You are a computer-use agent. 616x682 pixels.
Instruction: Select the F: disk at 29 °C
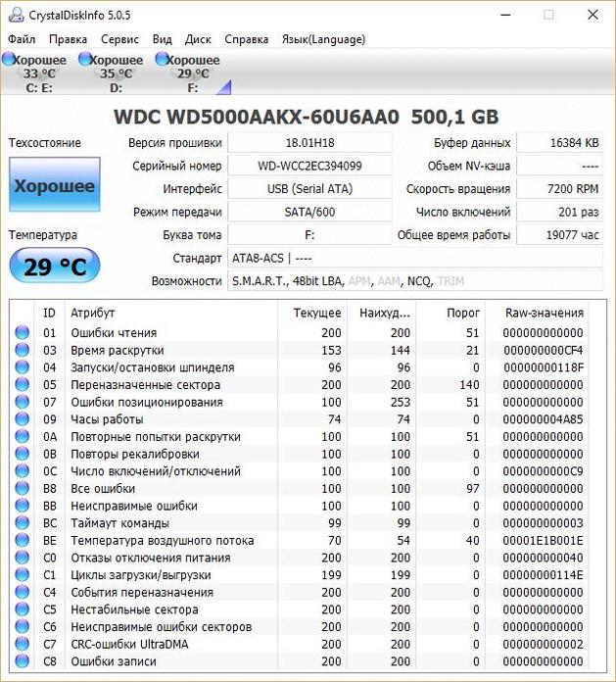point(189,73)
